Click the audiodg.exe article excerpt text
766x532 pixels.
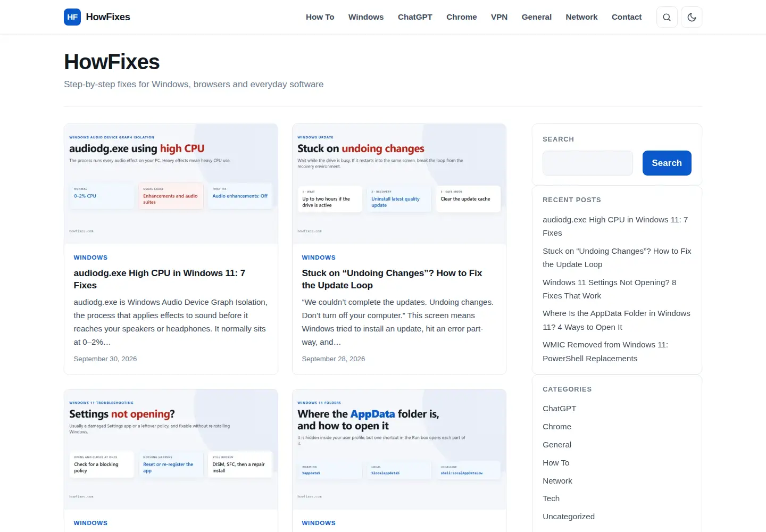tap(171, 322)
